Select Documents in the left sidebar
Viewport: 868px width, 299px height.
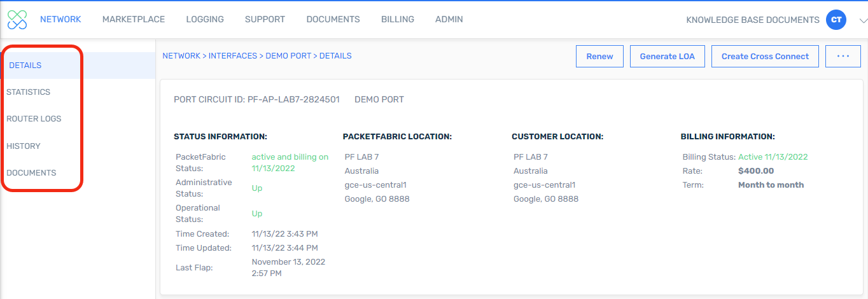(31, 173)
